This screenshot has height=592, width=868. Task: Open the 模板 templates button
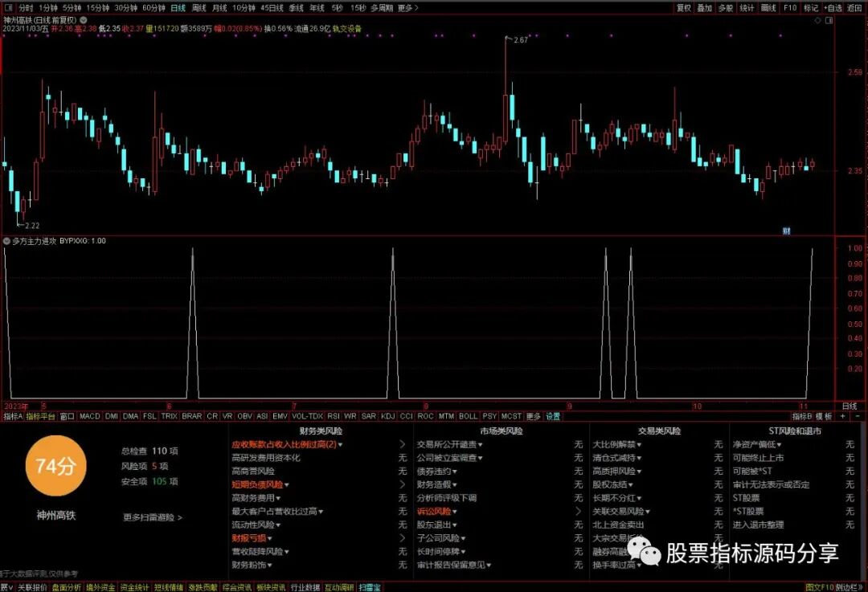point(824,416)
